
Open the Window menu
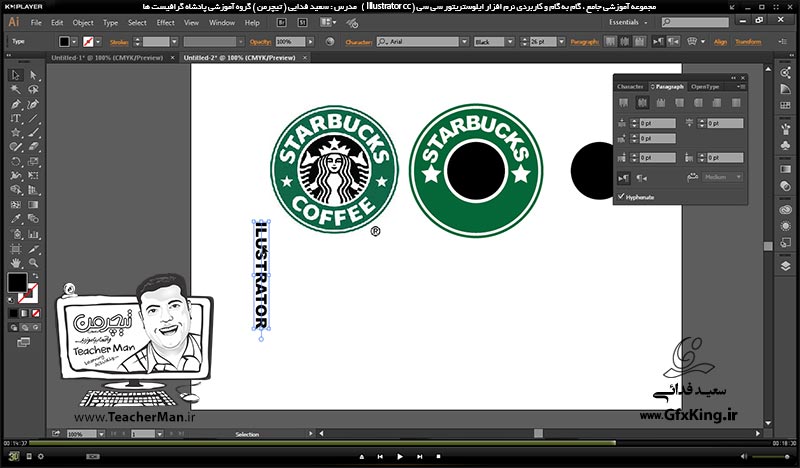(222, 22)
